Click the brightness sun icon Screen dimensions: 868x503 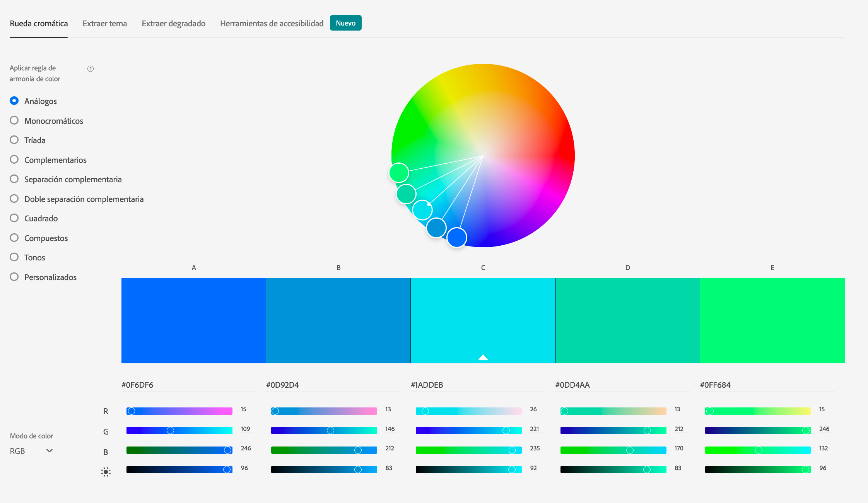(x=106, y=472)
